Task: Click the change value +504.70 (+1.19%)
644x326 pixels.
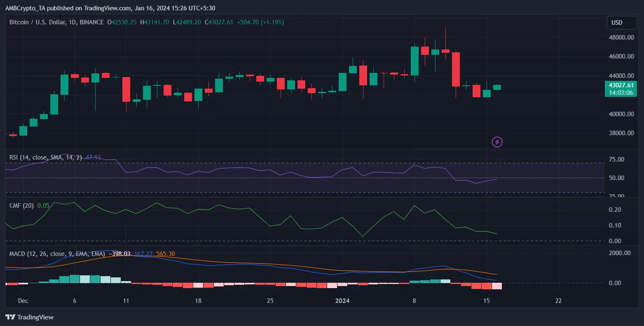Action: 260,22
